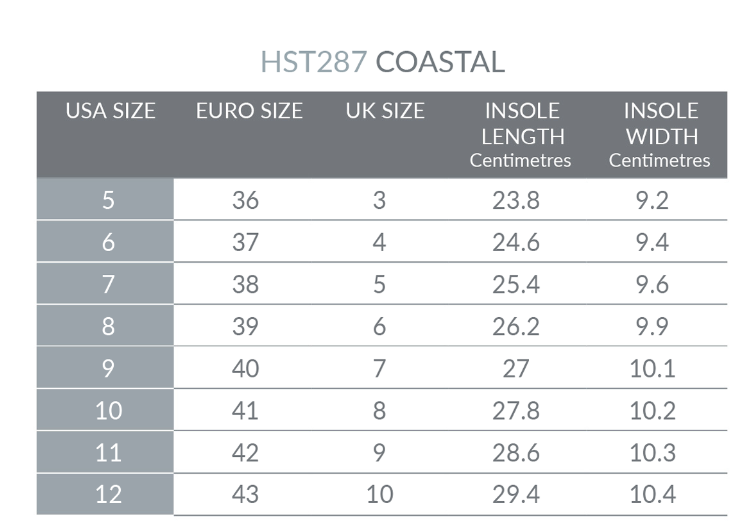The width and height of the screenshot is (746, 526).
Task: Click insole width 9.9 value
Action: tap(653, 326)
